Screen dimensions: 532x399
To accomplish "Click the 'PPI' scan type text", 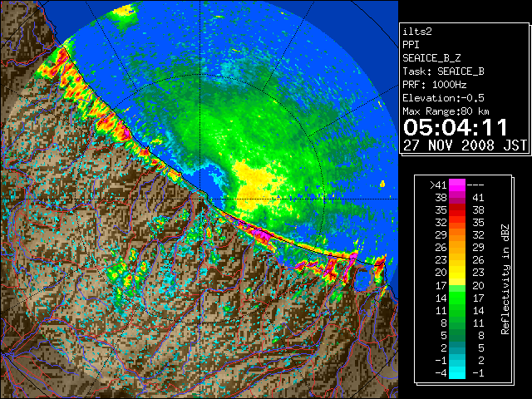I will [x=411, y=45].
